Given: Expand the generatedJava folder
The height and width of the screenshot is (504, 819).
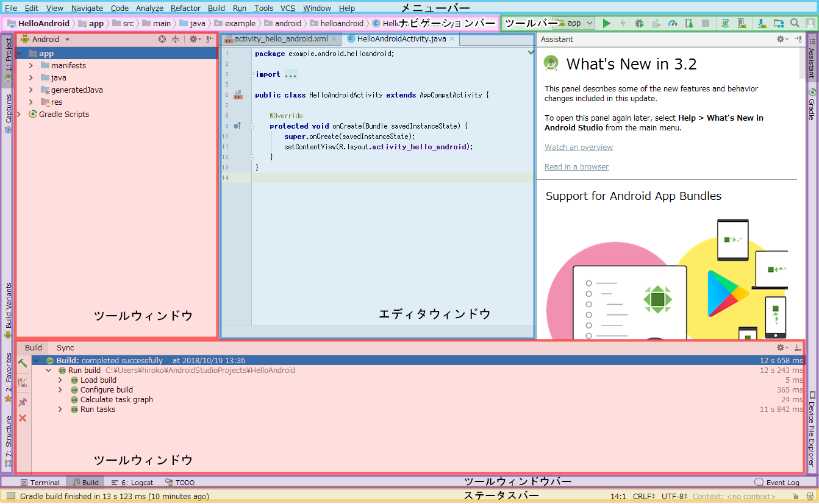Looking at the screenshot, I should tap(31, 90).
